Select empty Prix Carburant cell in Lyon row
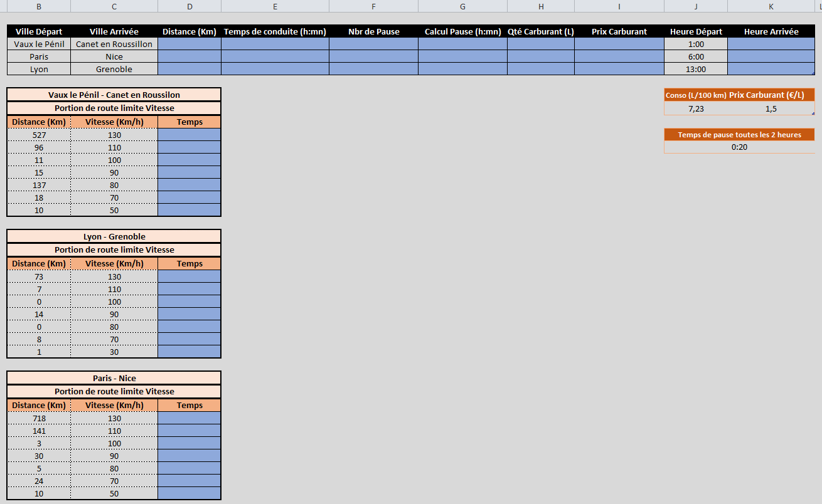The image size is (822, 504). (x=619, y=69)
